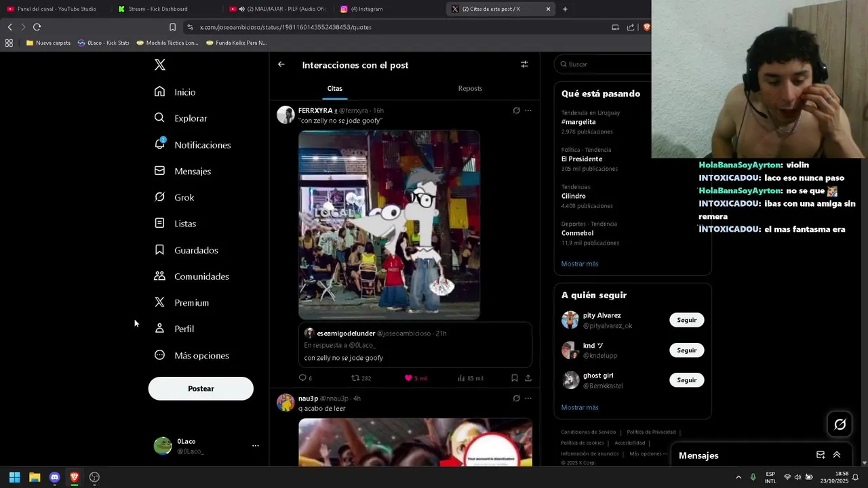Open Listas in the sidebar
This screenshot has height=488, width=868.
tap(175, 224)
